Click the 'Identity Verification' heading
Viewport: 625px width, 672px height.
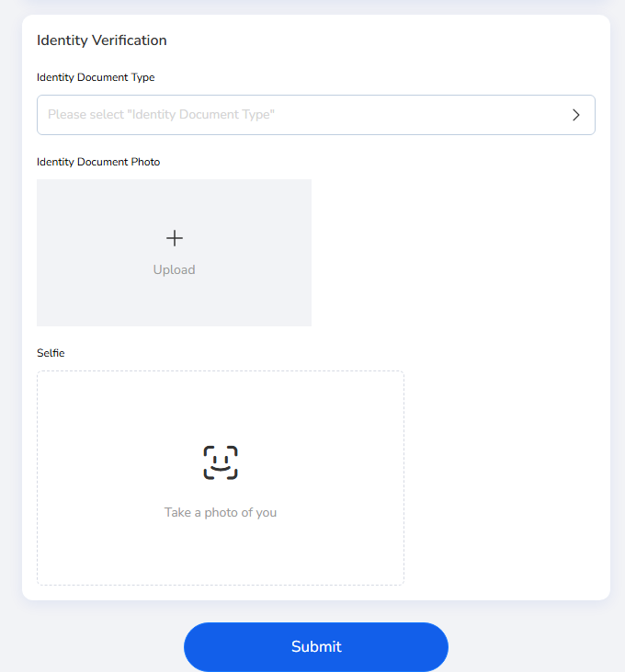click(101, 40)
